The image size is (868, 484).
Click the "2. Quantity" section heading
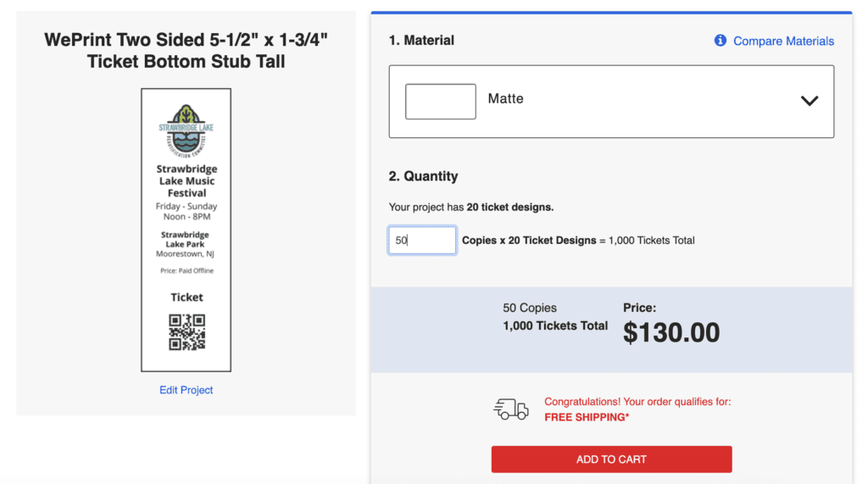(x=423, y=176)
